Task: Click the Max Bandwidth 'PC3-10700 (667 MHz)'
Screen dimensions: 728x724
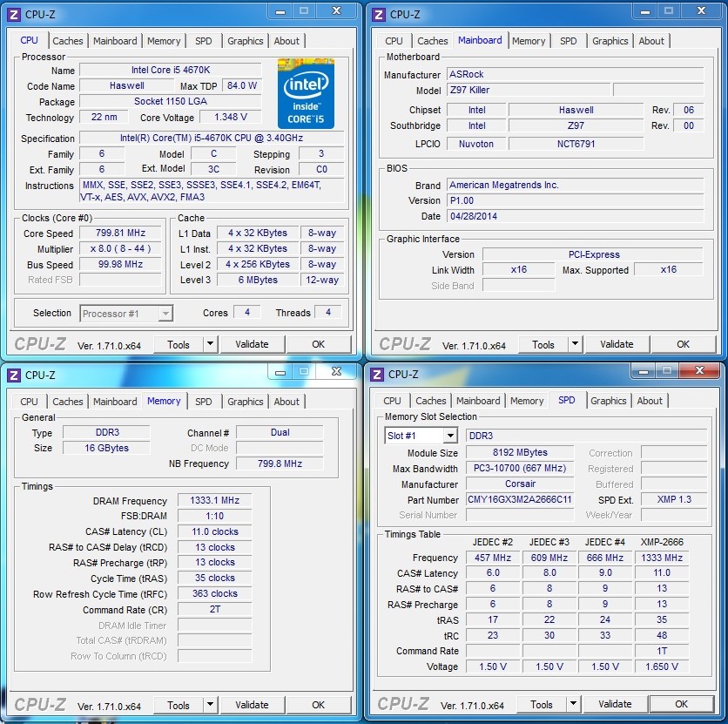Action: point(520,468)
